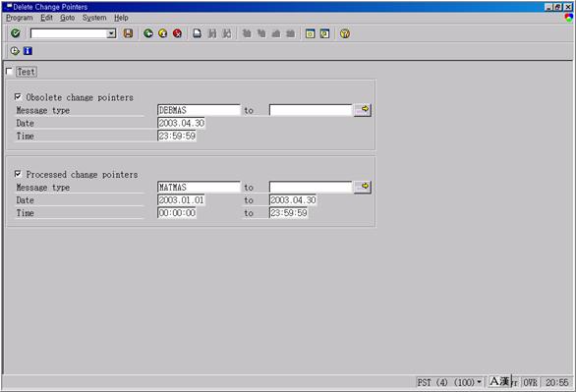Open multiple selection for MATMAS message type
This screenshot has height=392, width=576.
(362, 187)
